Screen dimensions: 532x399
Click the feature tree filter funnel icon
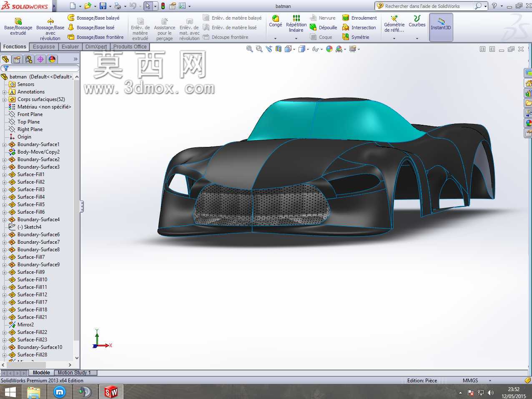(x=6, y=68)
